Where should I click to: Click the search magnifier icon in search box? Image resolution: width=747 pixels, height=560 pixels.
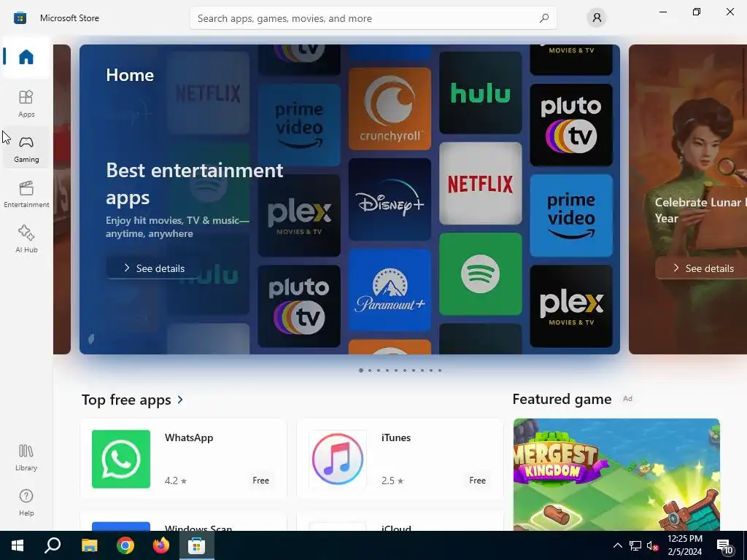click(544, 18)
